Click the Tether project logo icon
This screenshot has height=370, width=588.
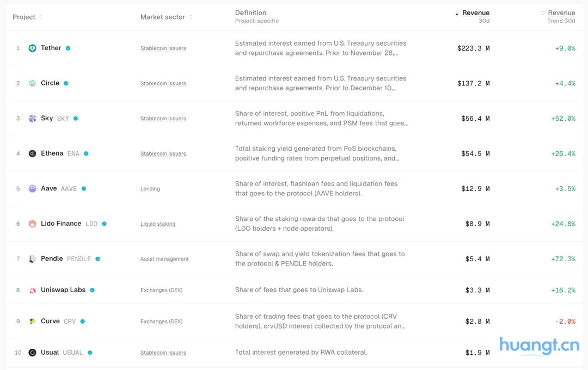pyautogui.click(x=32, y=48)
